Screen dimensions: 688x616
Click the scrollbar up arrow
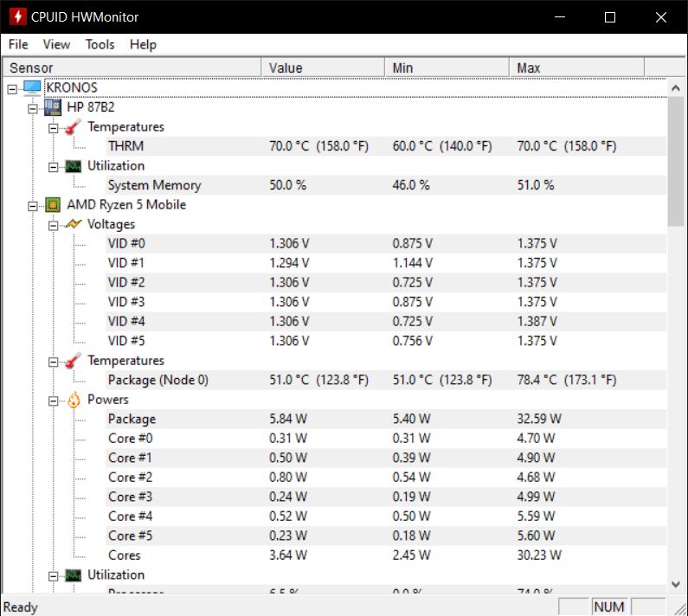[x=676, y=88]
